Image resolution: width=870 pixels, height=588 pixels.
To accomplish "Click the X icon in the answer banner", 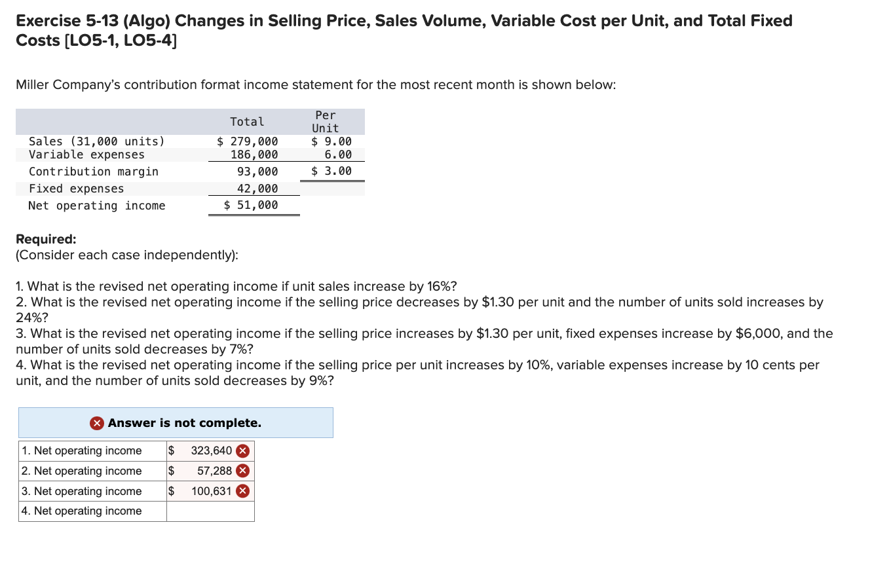I will point(97,422).
